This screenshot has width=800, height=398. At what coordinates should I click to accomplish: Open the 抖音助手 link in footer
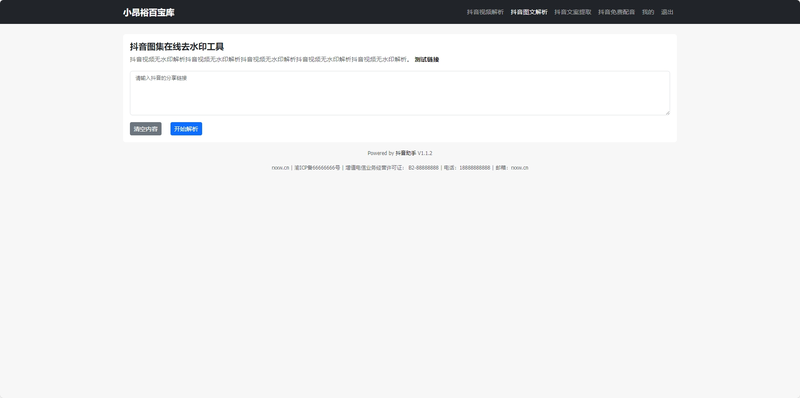406,153
